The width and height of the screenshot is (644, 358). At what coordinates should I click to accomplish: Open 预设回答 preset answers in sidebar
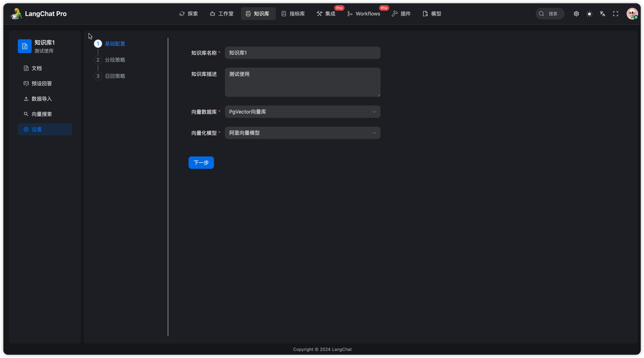(x=45, y=83)
